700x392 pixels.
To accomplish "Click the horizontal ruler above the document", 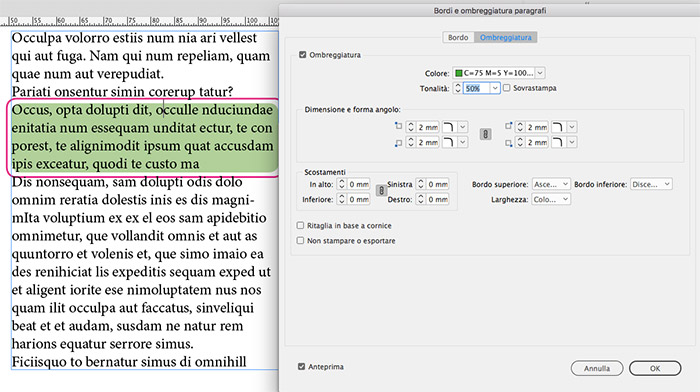I will click(139, 21).
